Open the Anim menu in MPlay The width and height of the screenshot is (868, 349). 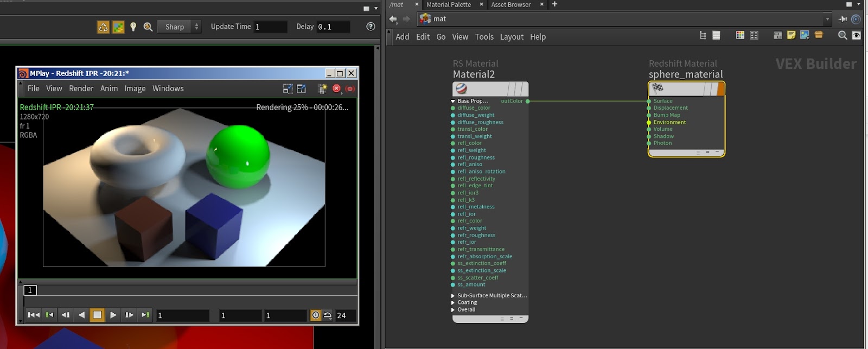109,88
